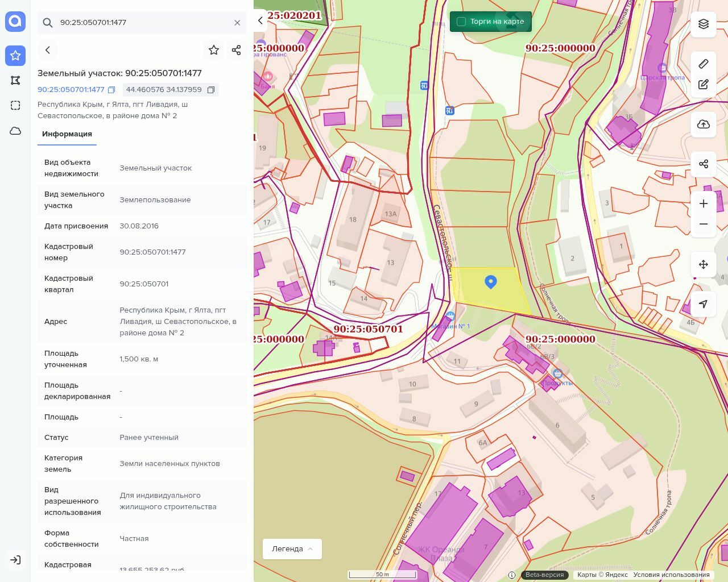Image resolution: width=728 pixels, height=582 pixels.
Task: Zoom out the map with minus
Action: click(704, 224)
